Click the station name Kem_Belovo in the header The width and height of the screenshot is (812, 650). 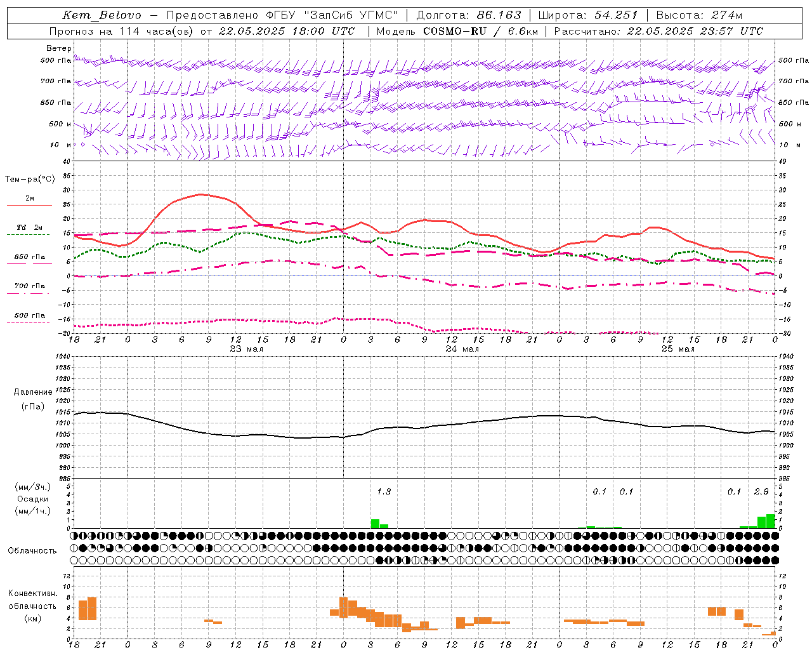(101, 15)
